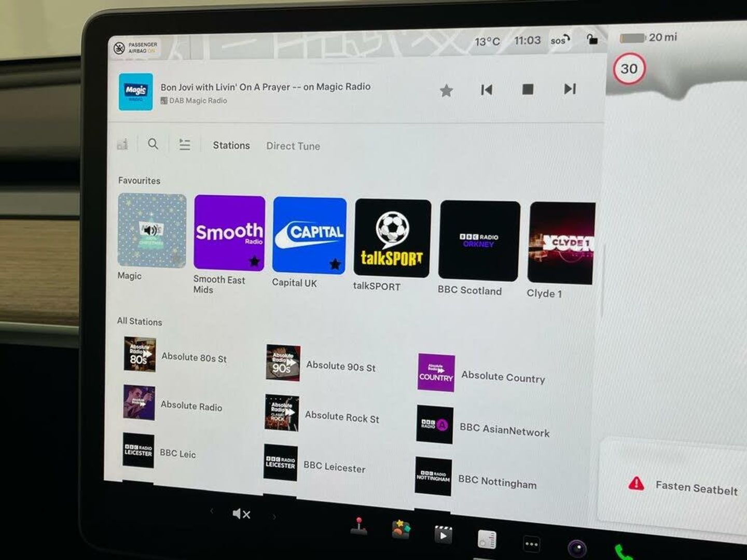
Task: Tap the 30 speed limit sign
Action: click(x=629, y=68)
